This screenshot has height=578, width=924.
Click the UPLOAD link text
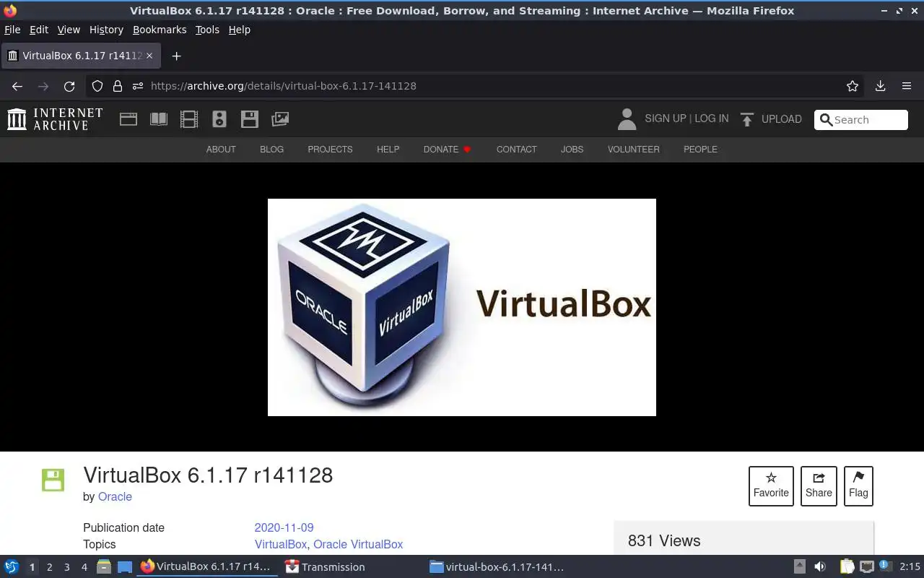[781, 119]
